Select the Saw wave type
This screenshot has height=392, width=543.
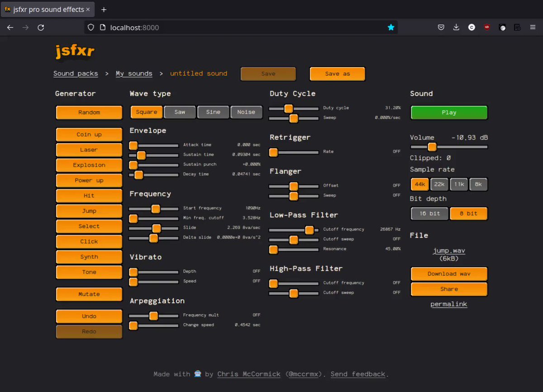180,112
